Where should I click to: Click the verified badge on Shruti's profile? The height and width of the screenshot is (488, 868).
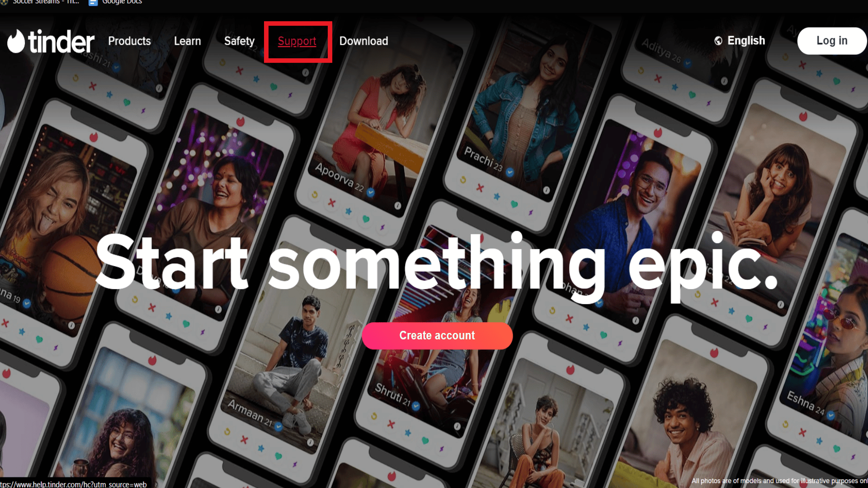pos(417,404)
